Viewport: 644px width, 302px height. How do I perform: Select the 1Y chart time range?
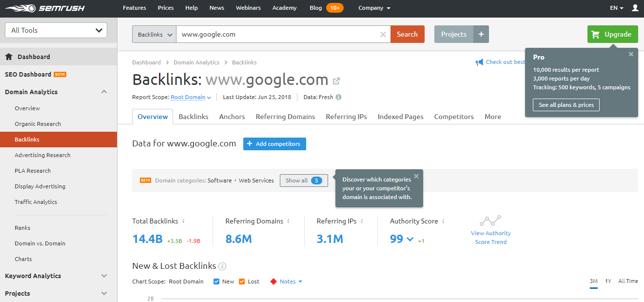[x=608, y=281]
